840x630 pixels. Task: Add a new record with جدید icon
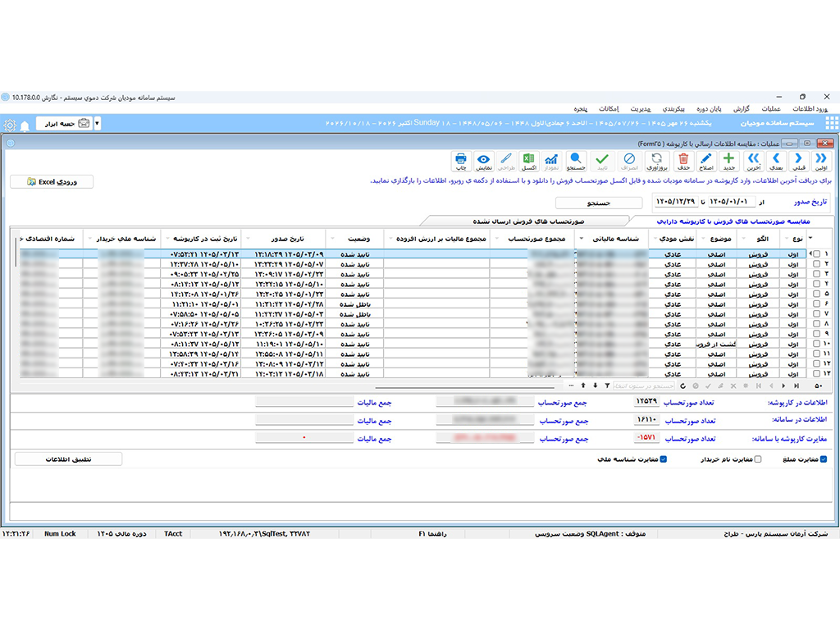point(728,161)
